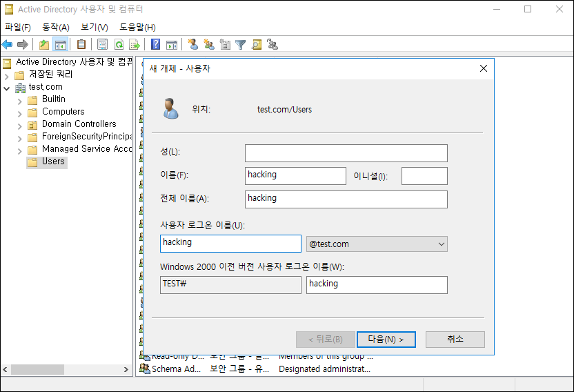Create new organizational unit toolbar icon
This screenshot has height=392, width=574.
tap(225, 44)
